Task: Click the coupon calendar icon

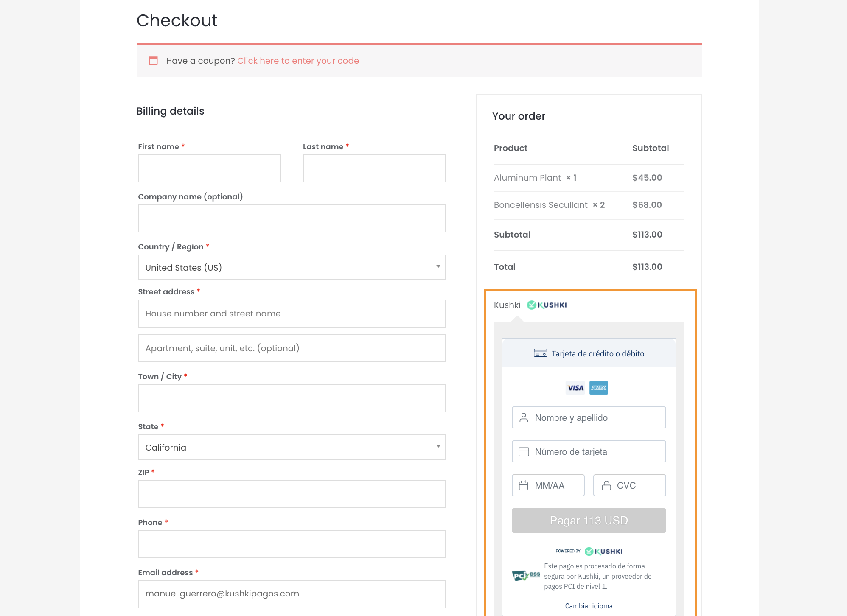Action: [x=153, y=61]
